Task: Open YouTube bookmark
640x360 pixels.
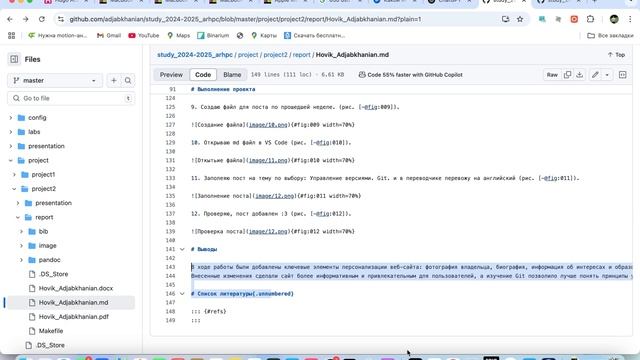Action: [x=144, y=36]
